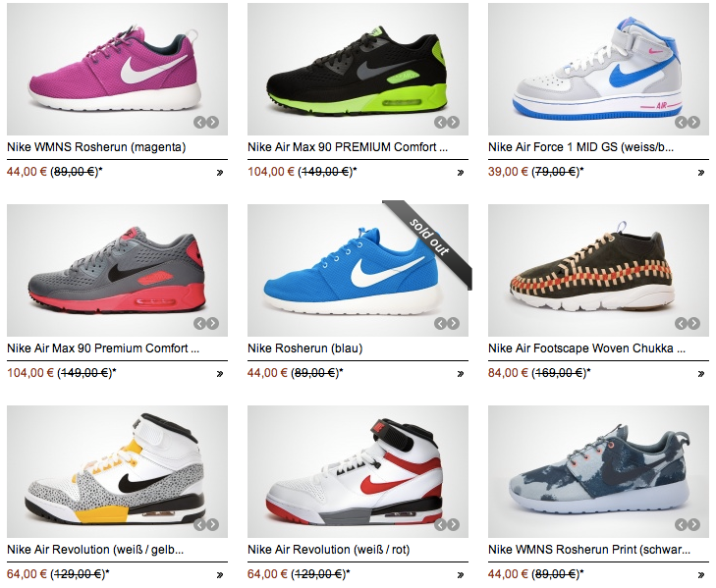Viewport: 716px width, 588px height.
Task: Show previous image of Air Force 1 MID GS
Action: click(x=681, y=123)
